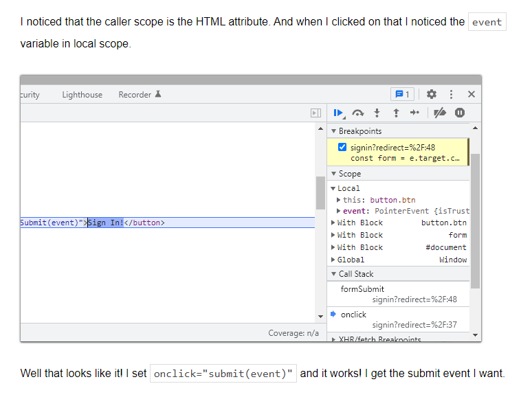Click the onclick="submit(event)" code snippet
Viewport: 532px width, 397px height.
point(223,373)
